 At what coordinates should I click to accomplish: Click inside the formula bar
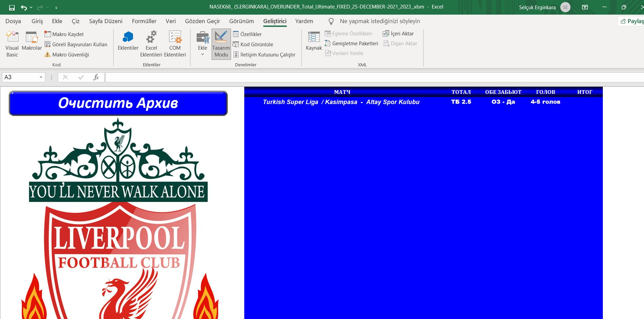[x=374, y=77]
